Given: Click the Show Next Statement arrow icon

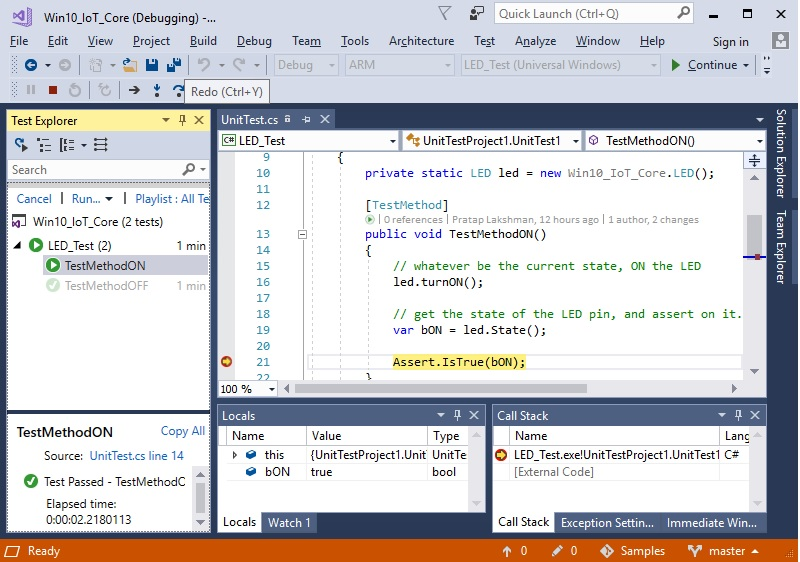Looking at the screenshot, I should pyautogui.click(x=134, y=90).
